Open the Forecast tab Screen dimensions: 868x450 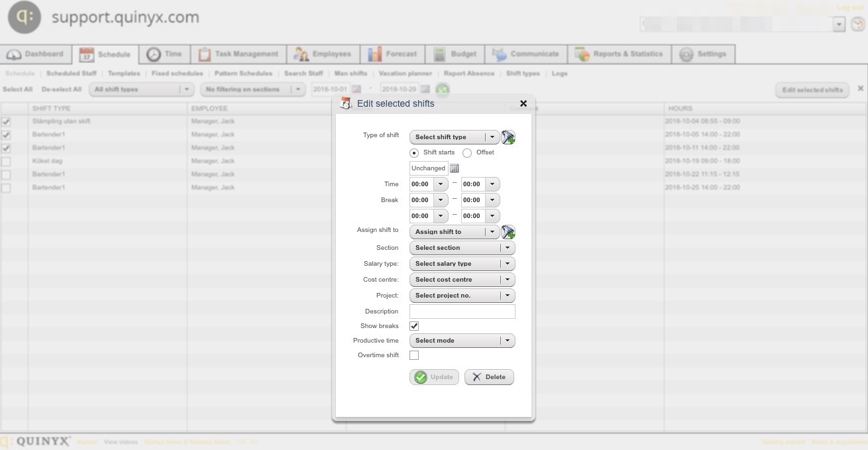click(x=393, y=54)
